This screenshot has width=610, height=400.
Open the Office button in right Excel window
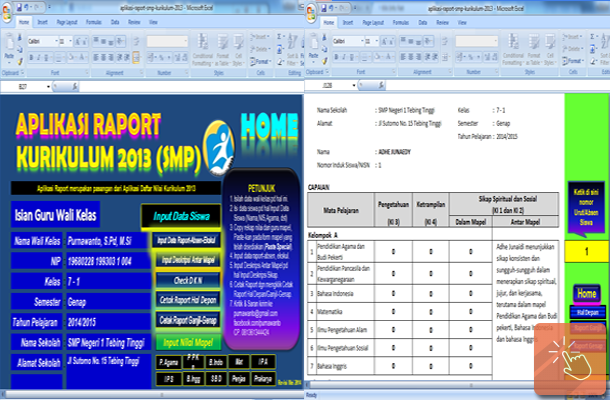point(311,13)
